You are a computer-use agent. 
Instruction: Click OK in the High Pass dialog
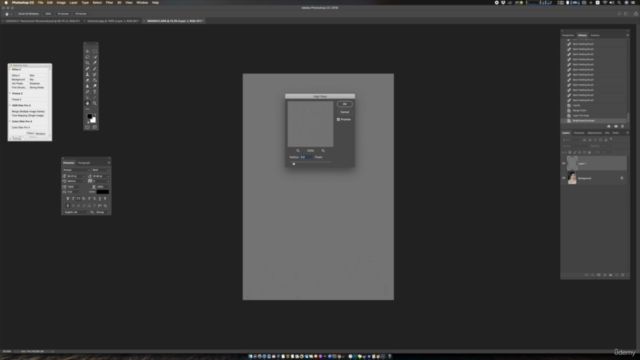coord(344,104)
